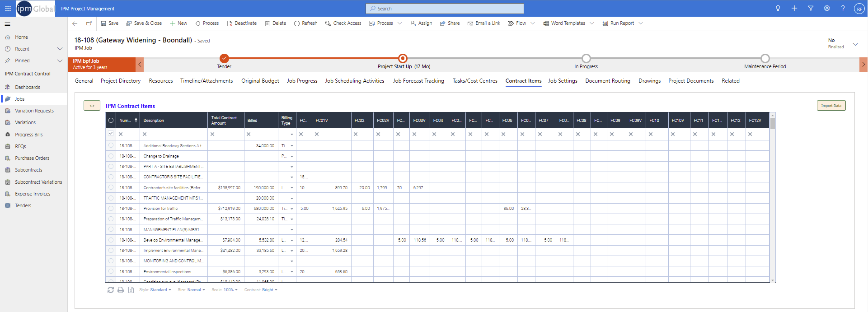Open the app launcher waffle icon
868x312 pixels.
pos(8,9)
